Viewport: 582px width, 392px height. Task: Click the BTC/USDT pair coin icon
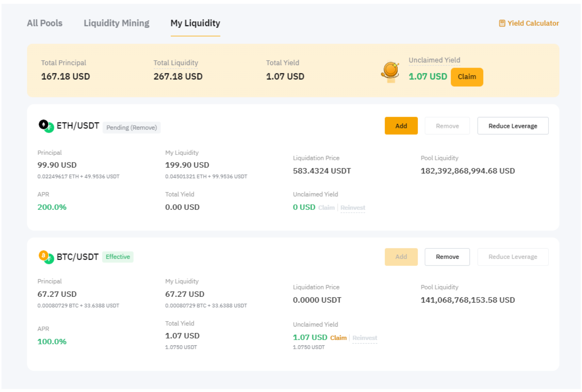(x=46, y=257)
